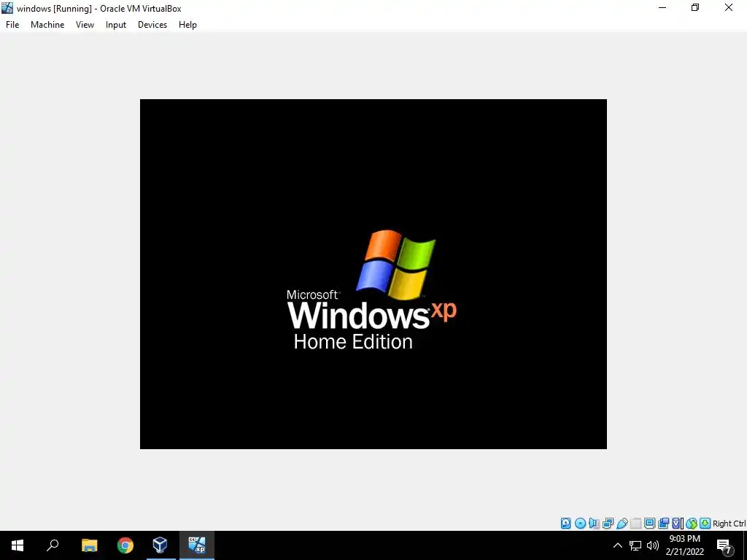Click the audio status icon

point(594,524)
